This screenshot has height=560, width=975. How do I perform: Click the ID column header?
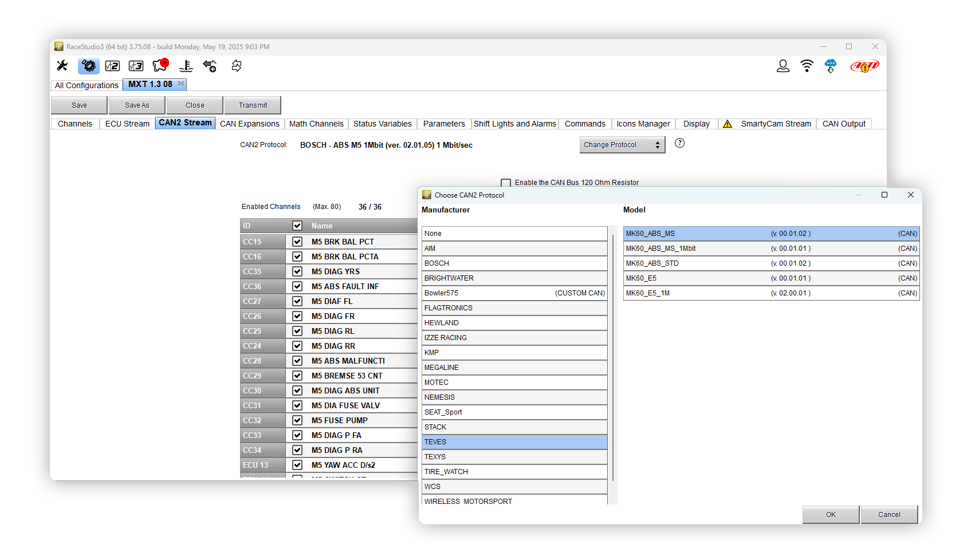tap(263, 226)
